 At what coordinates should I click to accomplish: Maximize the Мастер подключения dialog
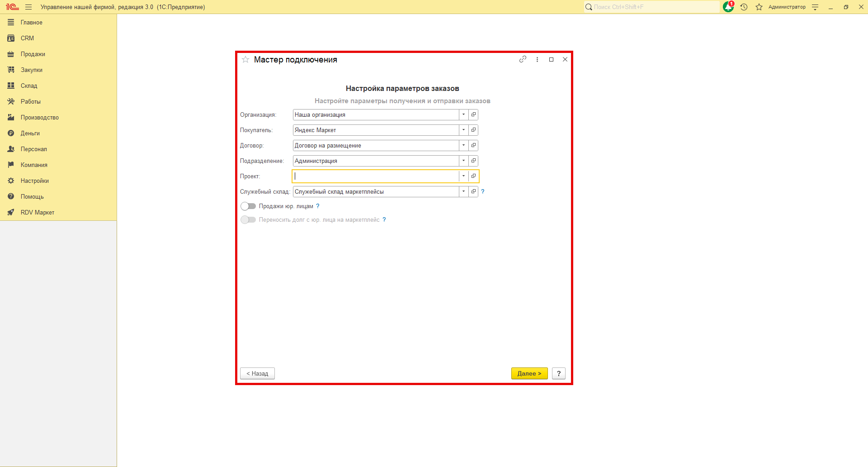coord(551,59)
